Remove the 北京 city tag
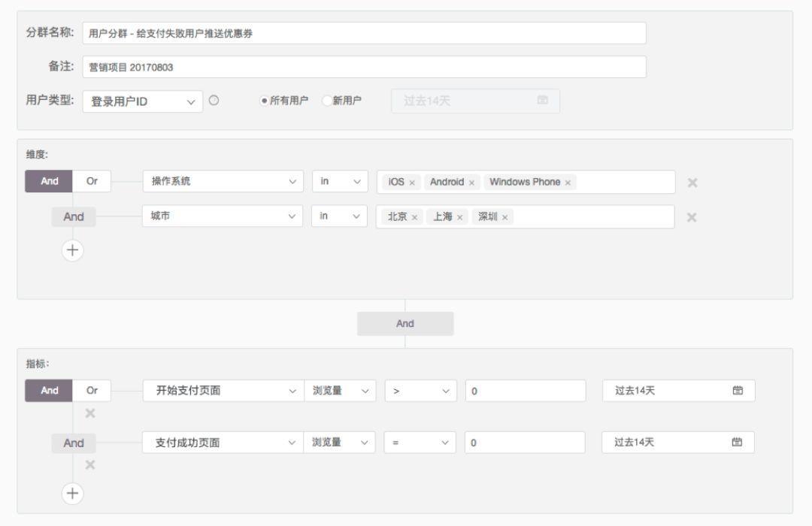 415,217
